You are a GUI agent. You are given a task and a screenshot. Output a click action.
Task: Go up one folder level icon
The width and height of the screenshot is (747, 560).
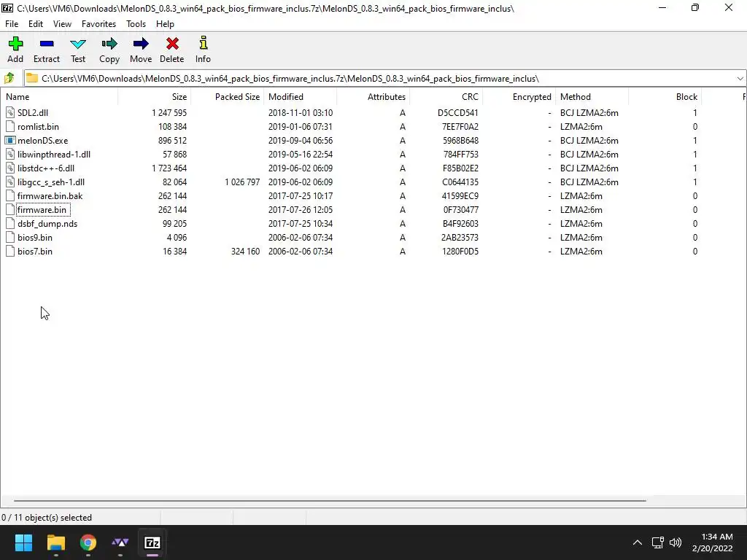[x=9, y=78]
